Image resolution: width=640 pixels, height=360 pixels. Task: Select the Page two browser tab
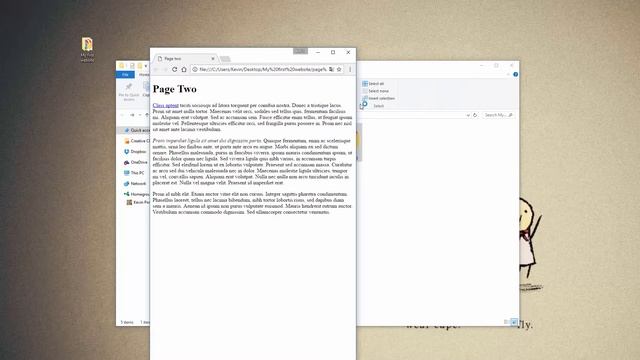tap(185, 59)
